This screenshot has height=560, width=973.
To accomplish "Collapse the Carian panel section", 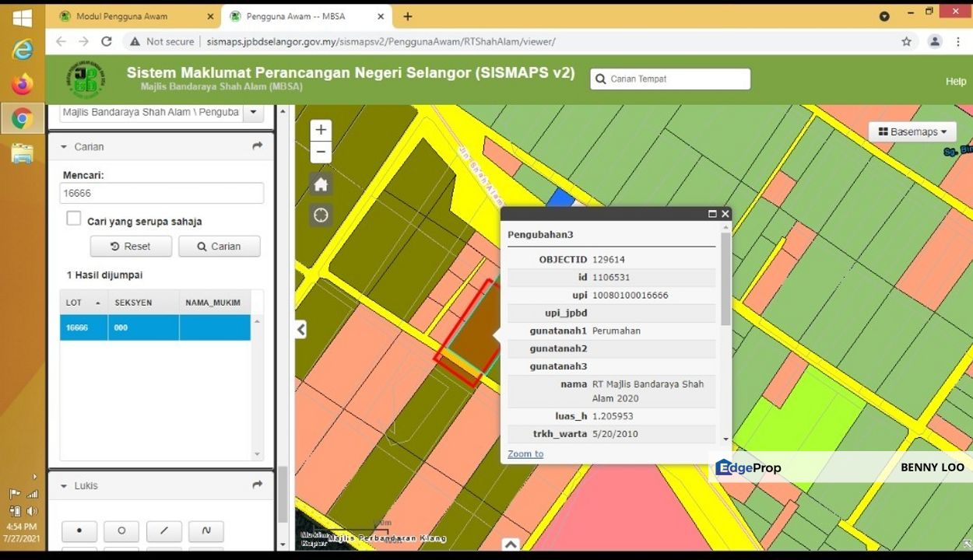I will [x=64, y=147].
